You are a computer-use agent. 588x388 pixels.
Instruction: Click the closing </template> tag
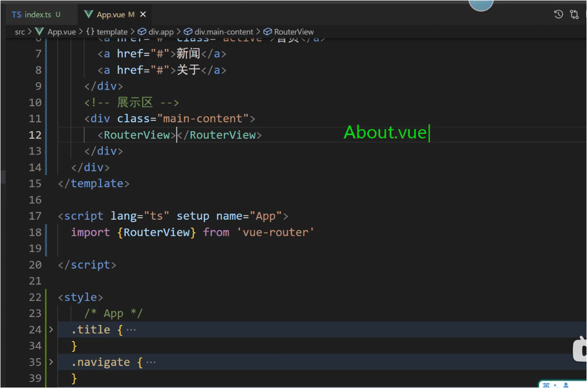tap(94, 183)
